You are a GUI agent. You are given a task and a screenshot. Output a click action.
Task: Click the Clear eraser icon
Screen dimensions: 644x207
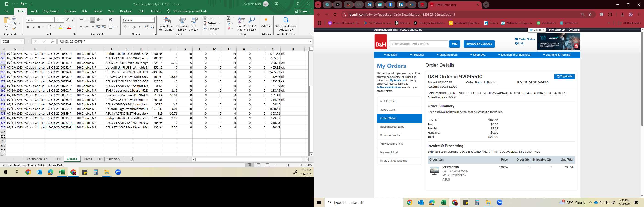pos(229,29)
